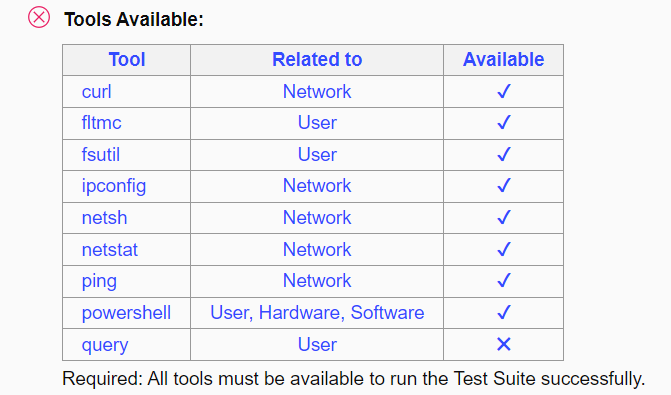The height and width of the screenshot is (395, 671).
Task: Click the netstat tool name
Action: [110, 249]
